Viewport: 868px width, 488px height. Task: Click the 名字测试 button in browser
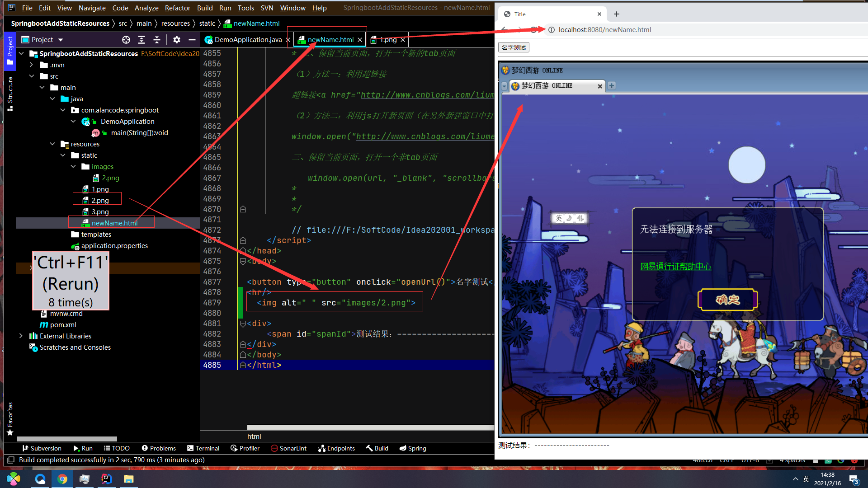(514, 47)
